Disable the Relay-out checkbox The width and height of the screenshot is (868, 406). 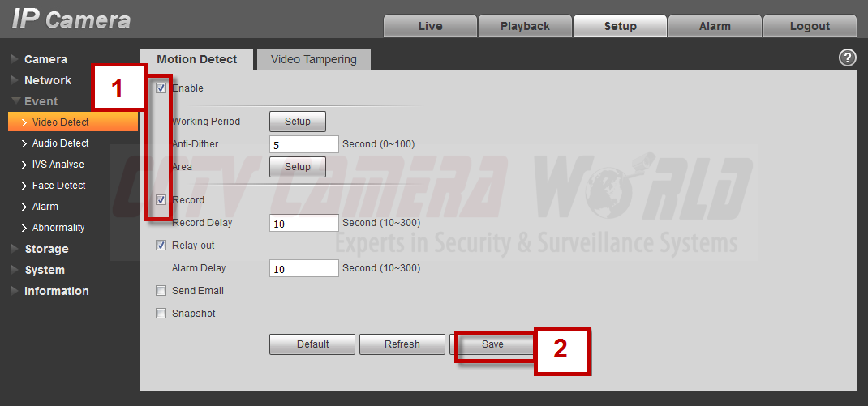coord(161,245)
